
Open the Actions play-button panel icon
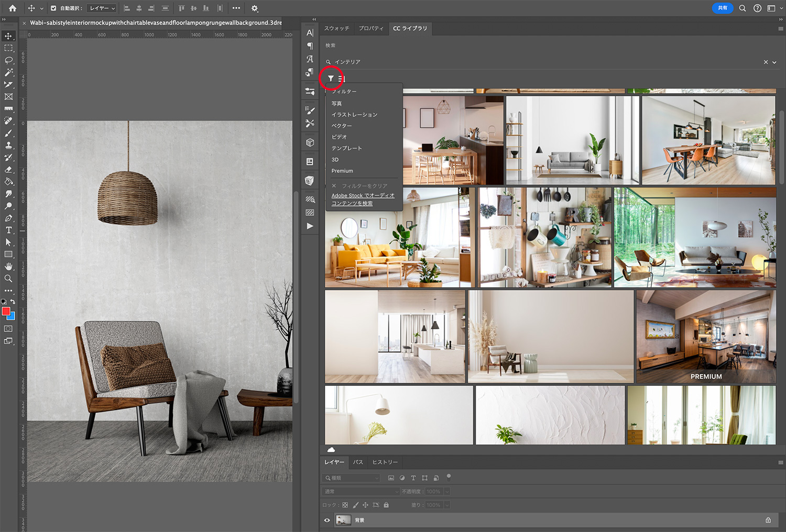pos(310,226)
